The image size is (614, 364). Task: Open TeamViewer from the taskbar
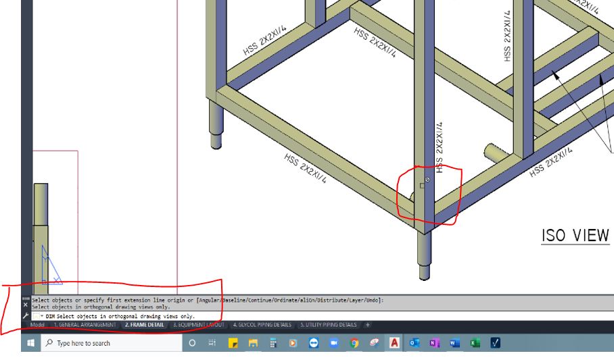coord(314,343)
